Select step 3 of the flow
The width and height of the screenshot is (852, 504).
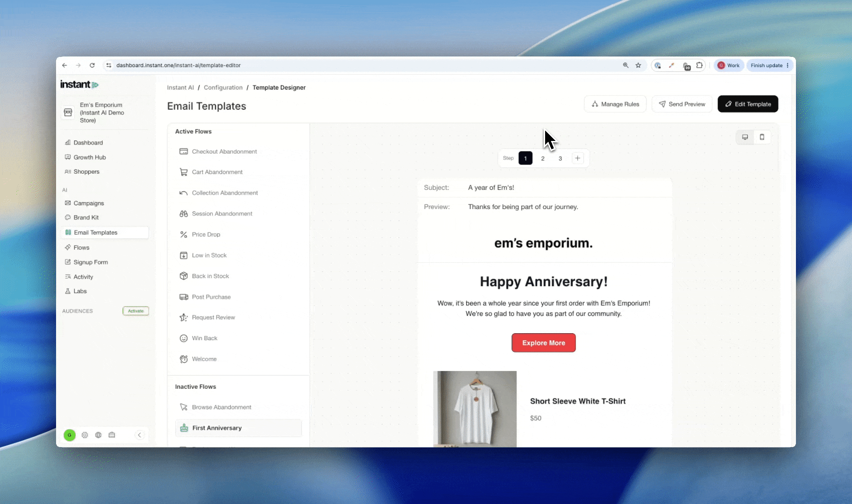(560, 158)
